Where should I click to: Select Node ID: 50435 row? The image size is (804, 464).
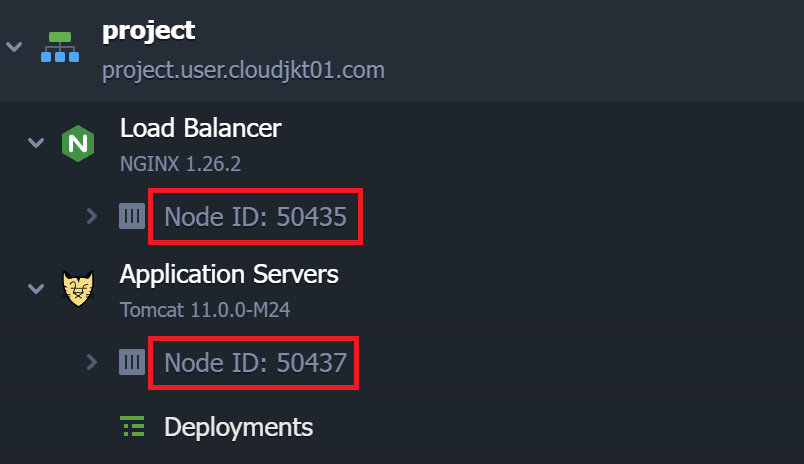tap(402, 216)
